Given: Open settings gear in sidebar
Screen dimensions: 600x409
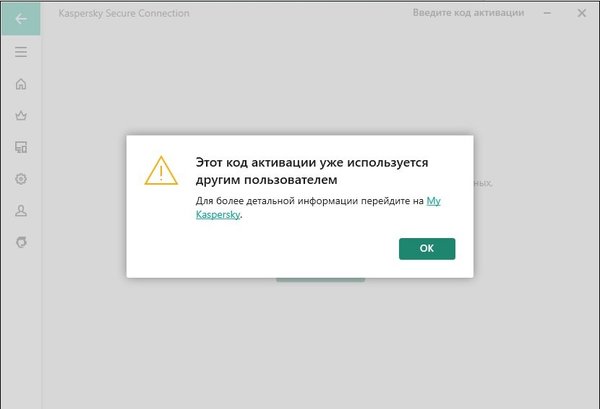Looking at the screenshot, I should point(21,179).
